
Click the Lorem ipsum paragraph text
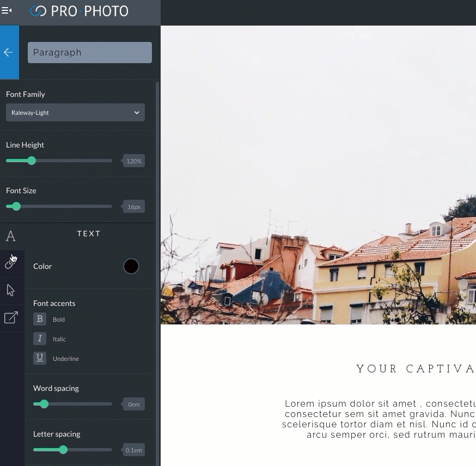[379, 419]
